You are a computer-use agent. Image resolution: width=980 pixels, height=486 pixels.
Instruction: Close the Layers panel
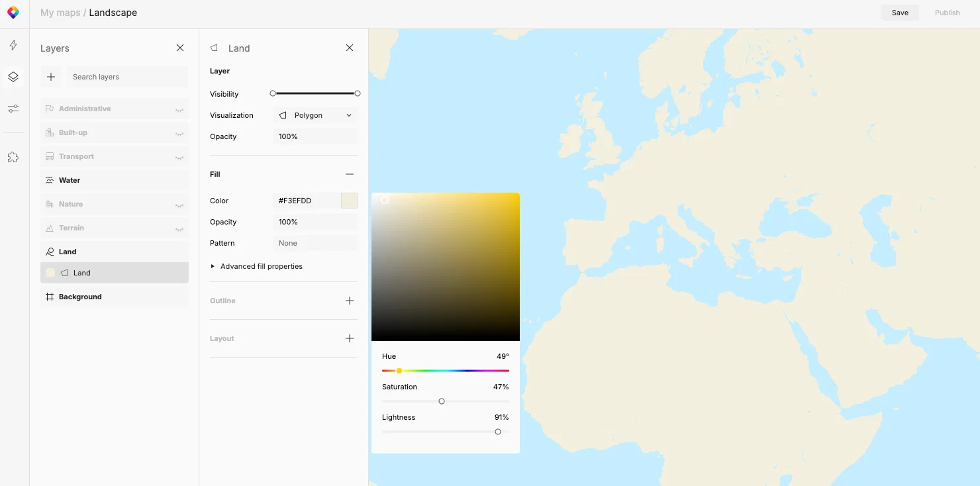pyautogui.click(x=180, y=48)
